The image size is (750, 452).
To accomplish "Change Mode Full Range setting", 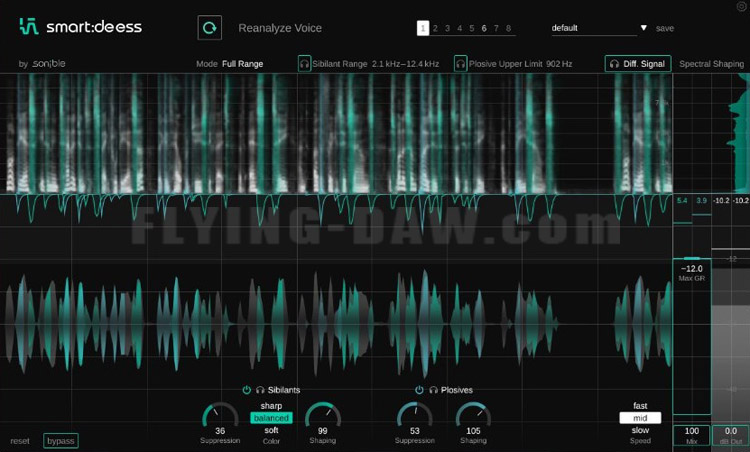I will pyautogui.click(x=243, y=64).
